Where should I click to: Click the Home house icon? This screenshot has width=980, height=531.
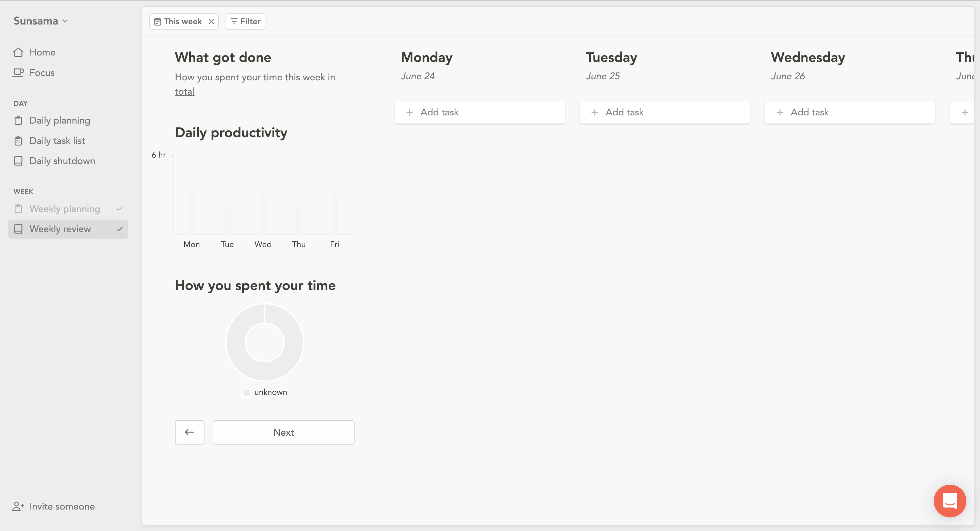click(18, 52)
